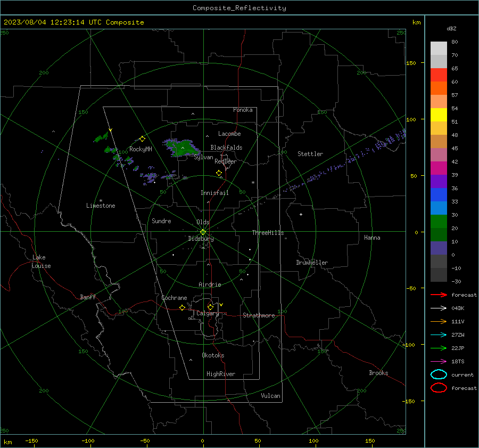Click the slate purple 0-10 dBZ swatch
Viewport: 479px width, 448px height.
click(439, 248)
